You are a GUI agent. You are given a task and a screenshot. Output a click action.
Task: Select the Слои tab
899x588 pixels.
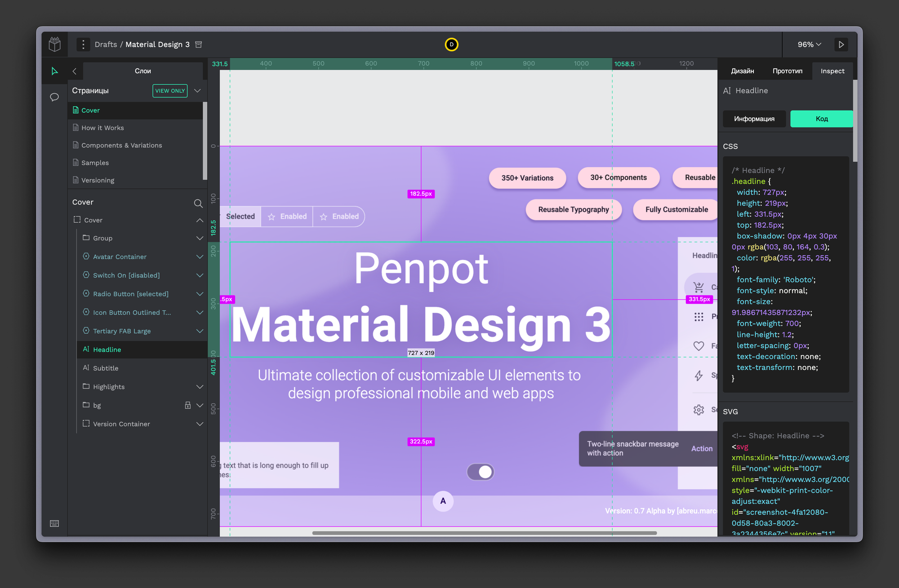coord(143,71)
